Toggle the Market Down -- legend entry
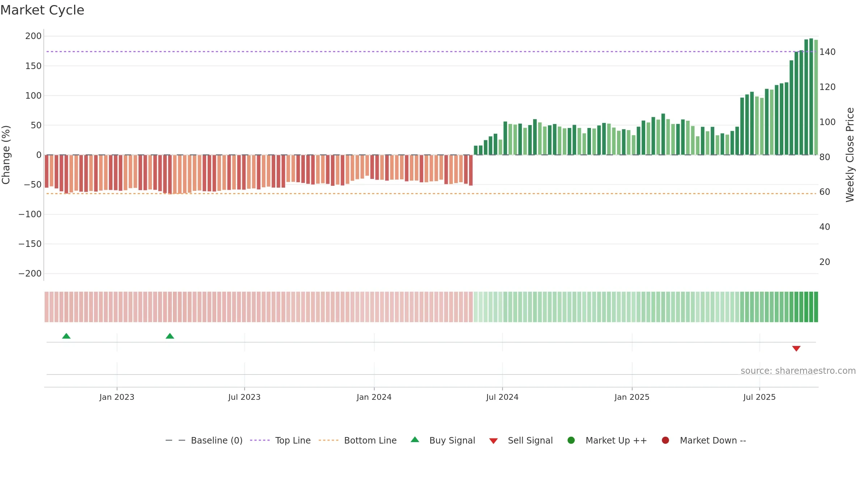This screenshot has height=488, width=868. click(x=704, y=441)
